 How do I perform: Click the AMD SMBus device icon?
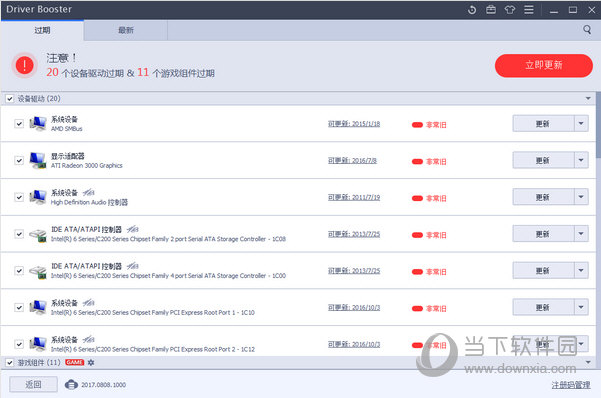tap(38, 123)
